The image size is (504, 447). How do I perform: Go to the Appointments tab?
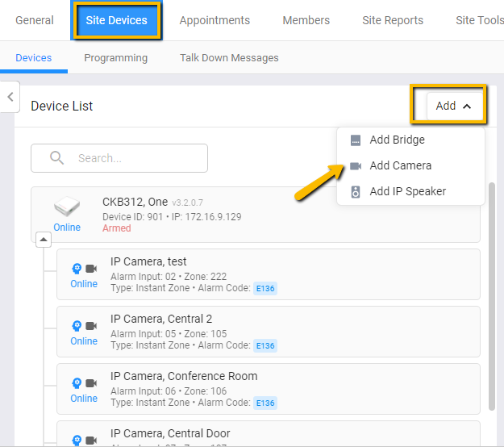point(215,20)
